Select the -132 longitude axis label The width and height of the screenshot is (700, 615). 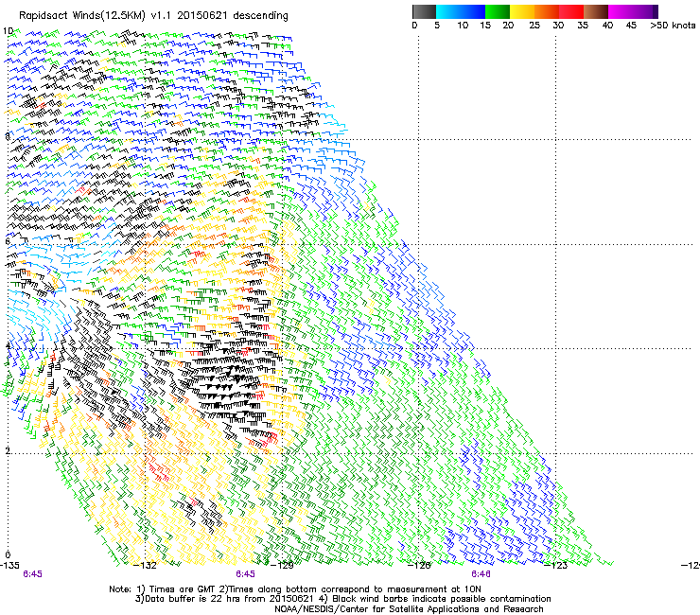[x=146, y=566]
